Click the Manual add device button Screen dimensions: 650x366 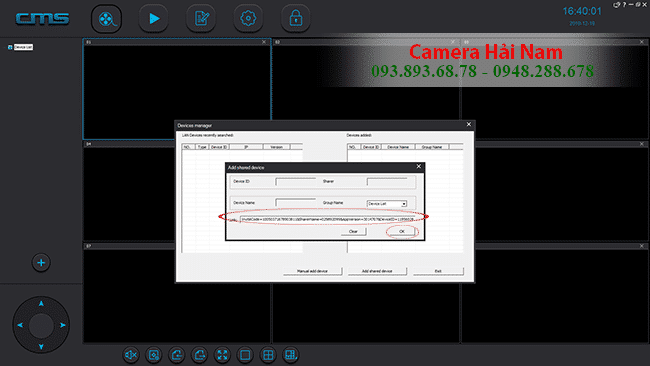click(313, 271)
